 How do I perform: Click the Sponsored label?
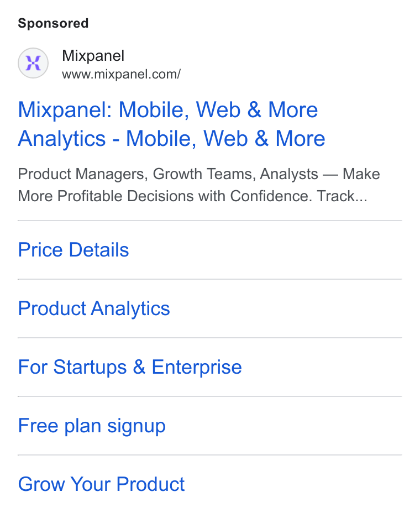(53, 24)
